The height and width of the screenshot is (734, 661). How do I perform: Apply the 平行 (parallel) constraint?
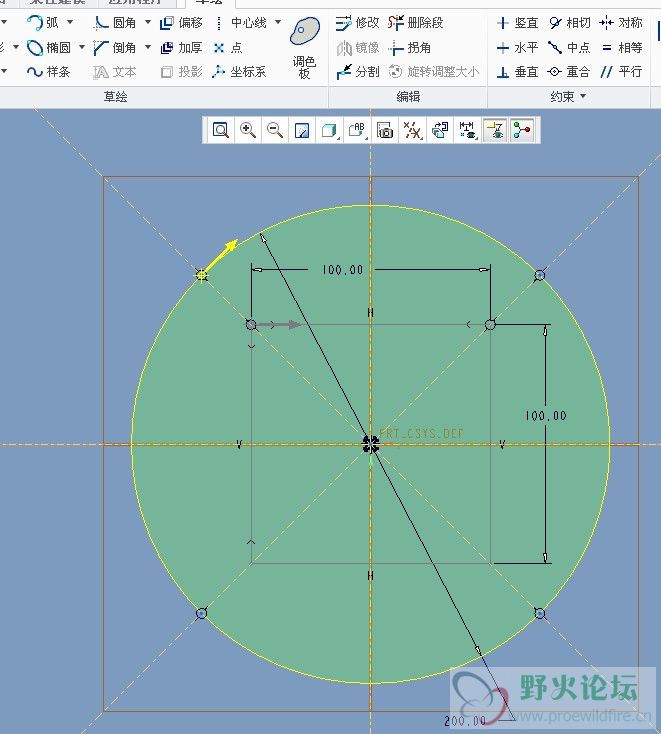click(x=621, y=72)
